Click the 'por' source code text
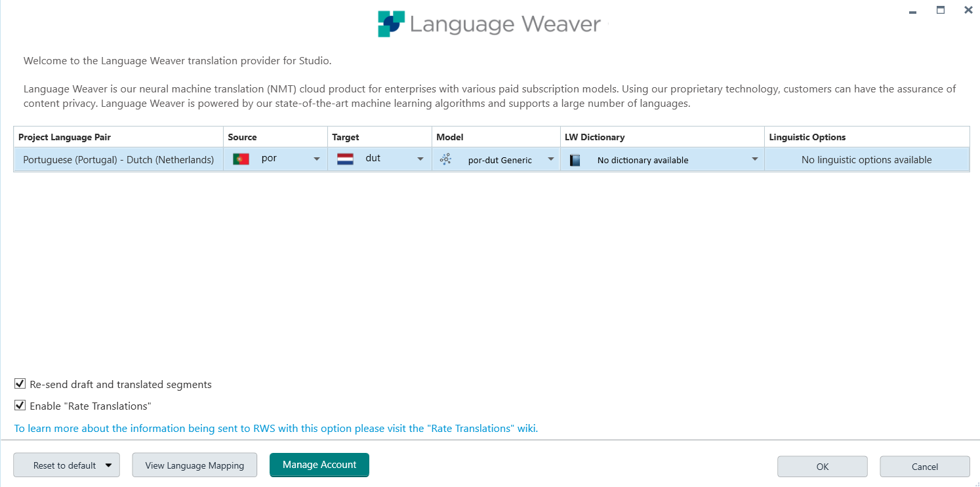Screen dimensions: 980x487 269,159
